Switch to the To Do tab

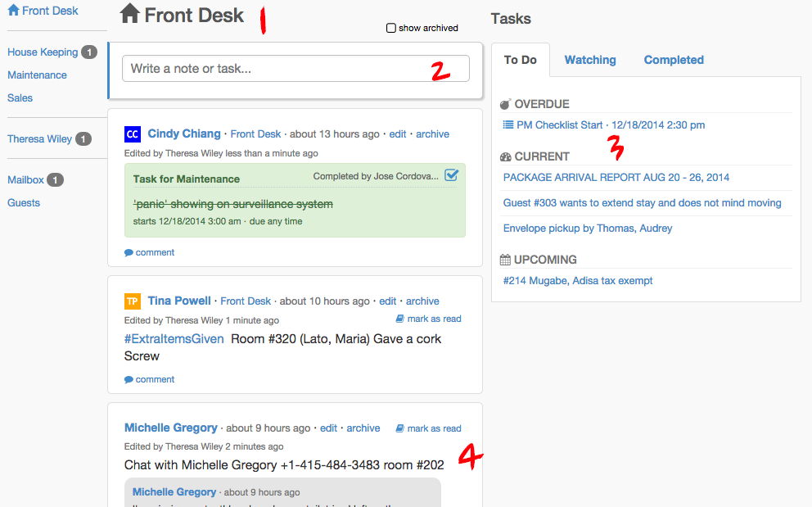(521, 60)
